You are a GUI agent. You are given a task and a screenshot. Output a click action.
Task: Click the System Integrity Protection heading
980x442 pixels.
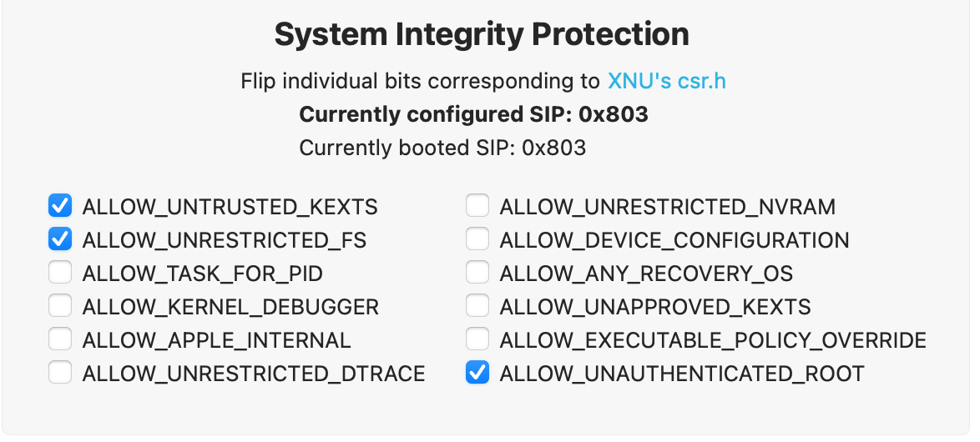pos(482,35)
